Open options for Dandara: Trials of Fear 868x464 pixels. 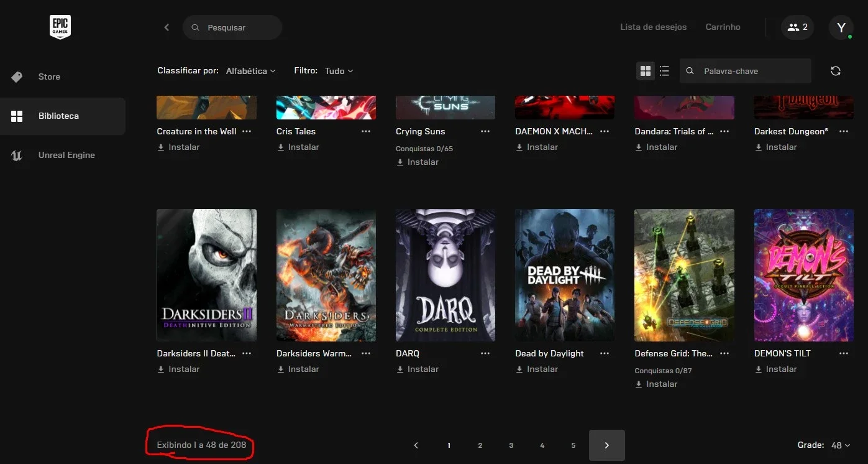coord(724,131)
